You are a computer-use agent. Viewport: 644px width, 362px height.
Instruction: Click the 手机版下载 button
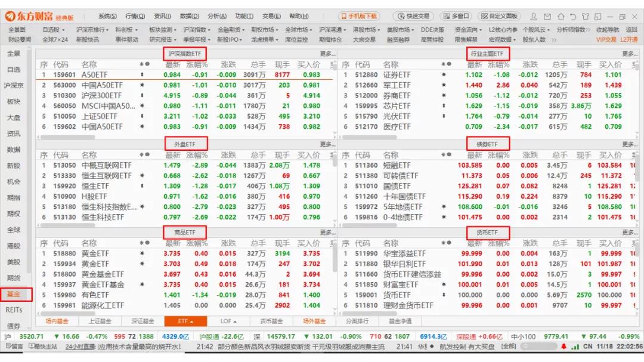click(359, 17)
